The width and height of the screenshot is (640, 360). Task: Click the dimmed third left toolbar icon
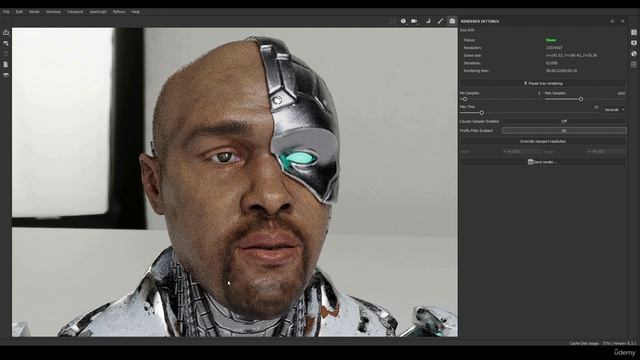point(6,53)
